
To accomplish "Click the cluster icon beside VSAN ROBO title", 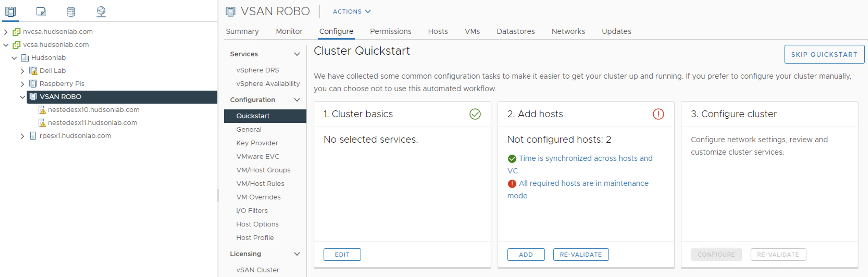I will tap(231, 12).
